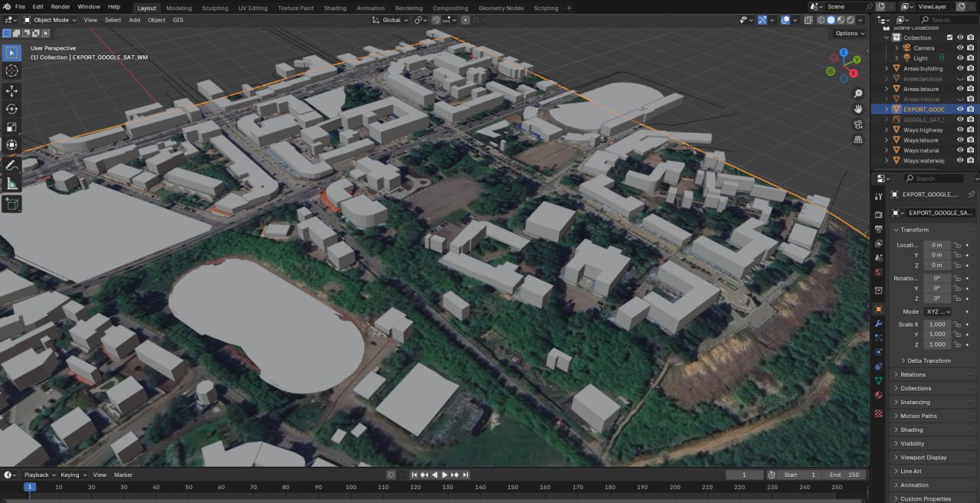Image resolution: width=980 pixels, height=503 pixels.
Task: Uncheck the Collection exclude checkbox
Action: point(949,38)
